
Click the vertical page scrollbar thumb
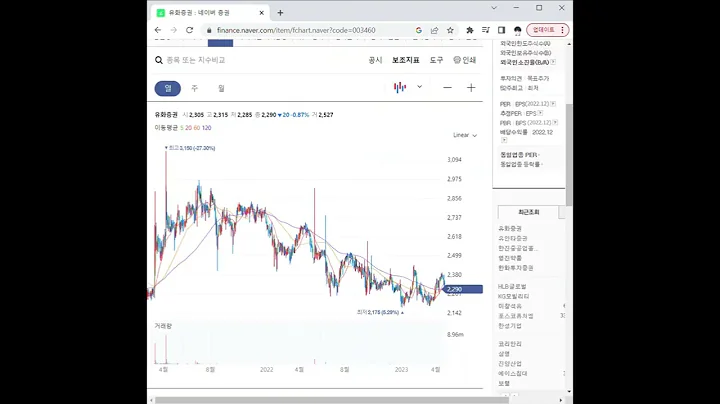tap(569, 154)
